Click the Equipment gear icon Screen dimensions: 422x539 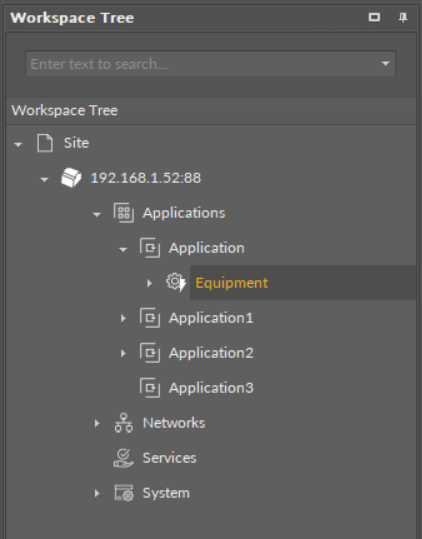176,283
